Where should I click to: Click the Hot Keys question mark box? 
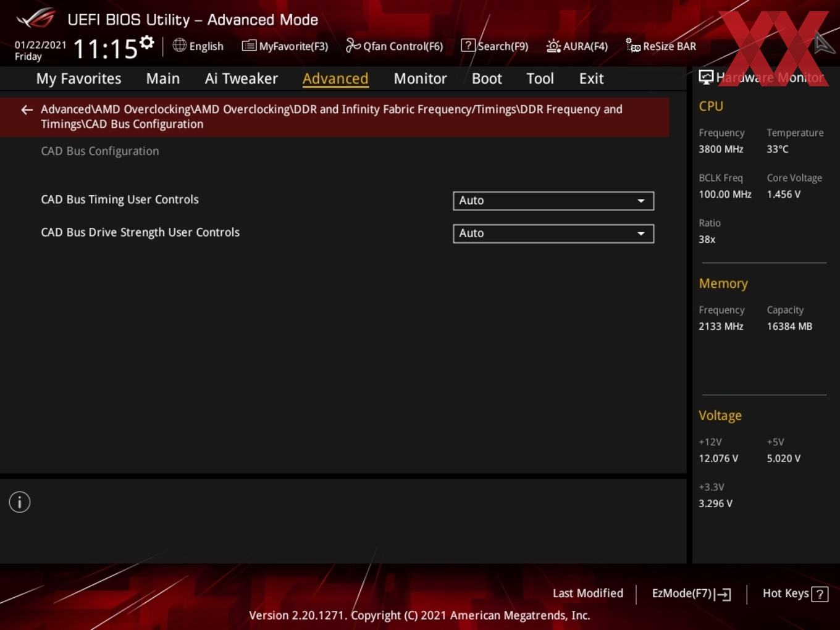point(820,594)
